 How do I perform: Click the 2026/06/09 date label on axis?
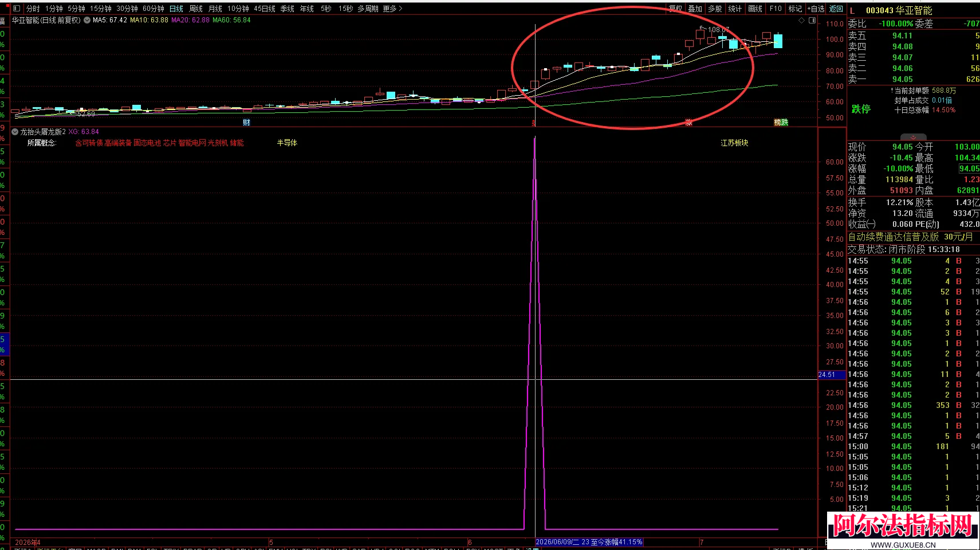pyautogui.click(x=589, y=542)
